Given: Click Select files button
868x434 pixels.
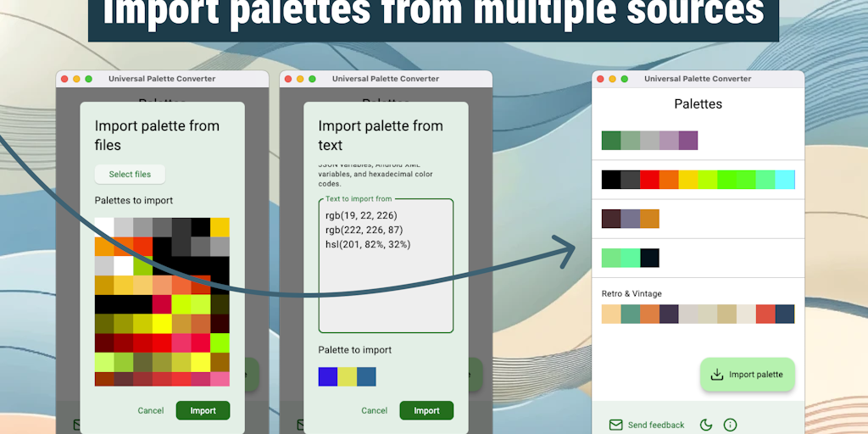Looking at the screenshot, I should pos(130,175).
